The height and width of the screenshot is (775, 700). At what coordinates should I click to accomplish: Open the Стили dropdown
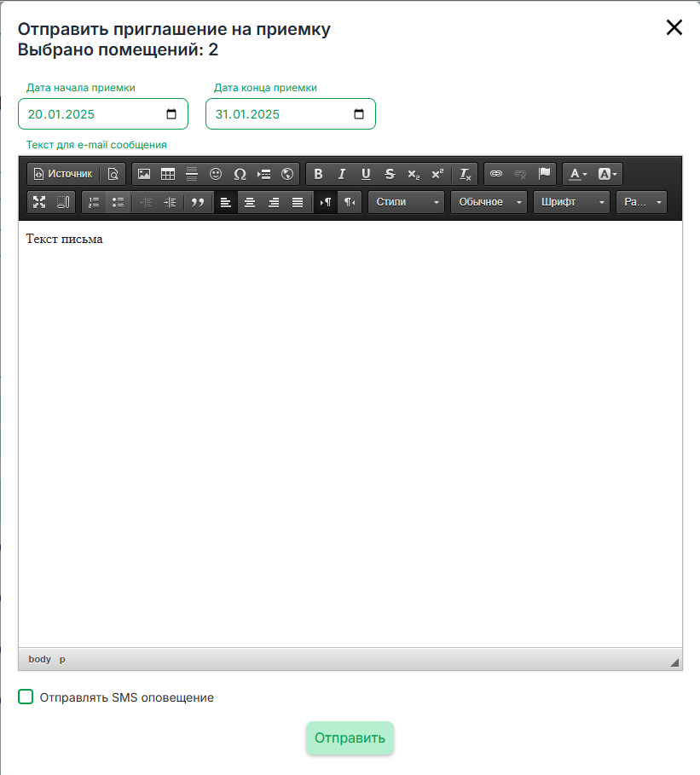click(x=407, y=202)
